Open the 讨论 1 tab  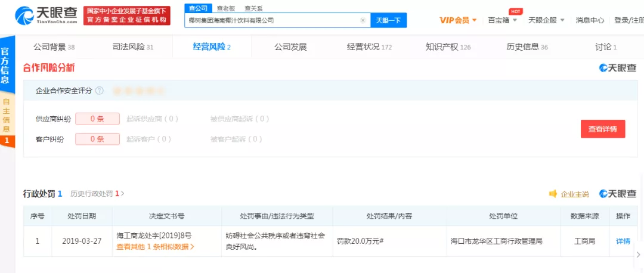coord(606,47)
